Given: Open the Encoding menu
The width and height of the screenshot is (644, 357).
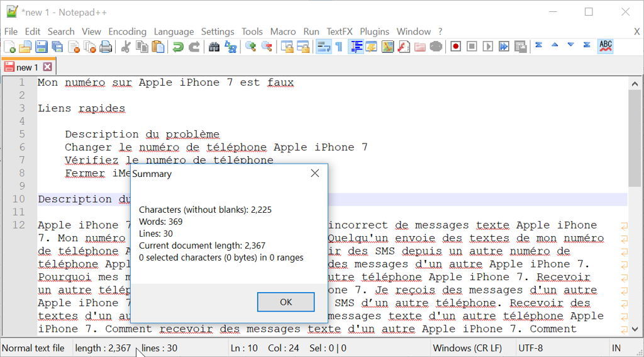Looking at the screenshot, I should tap(127, 31).
